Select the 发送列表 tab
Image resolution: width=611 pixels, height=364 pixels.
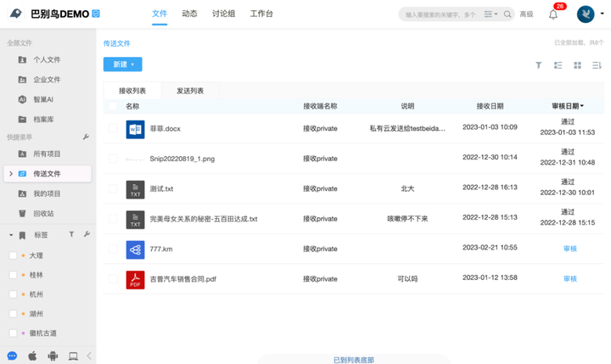190,91
